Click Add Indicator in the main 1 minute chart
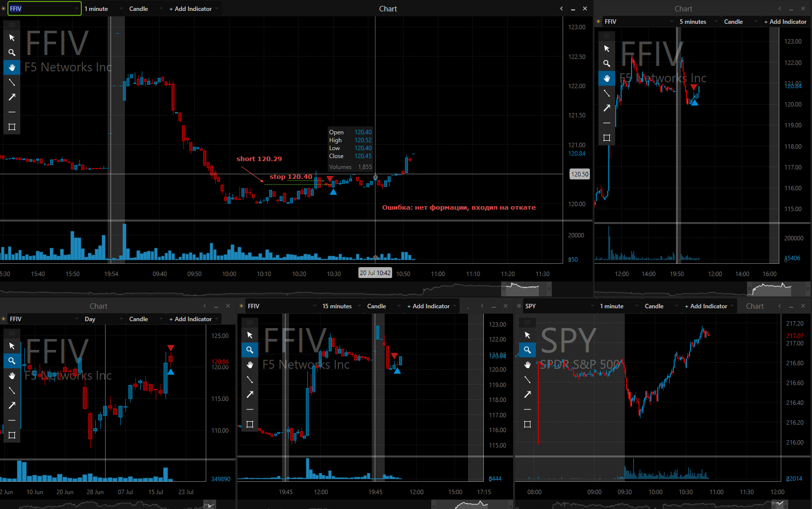812x509 pixels. (193, 9)
